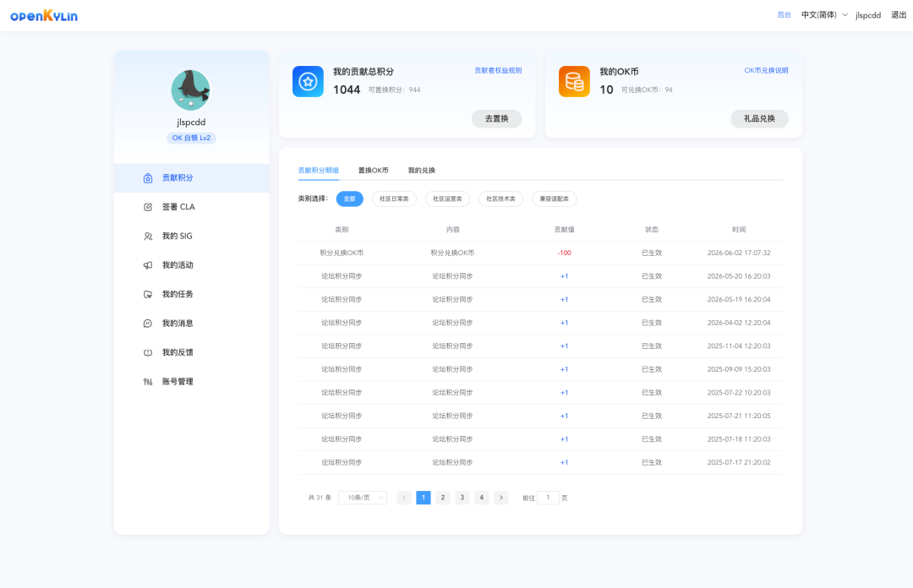Open 贡献者权益规则 link

(498, 70)
